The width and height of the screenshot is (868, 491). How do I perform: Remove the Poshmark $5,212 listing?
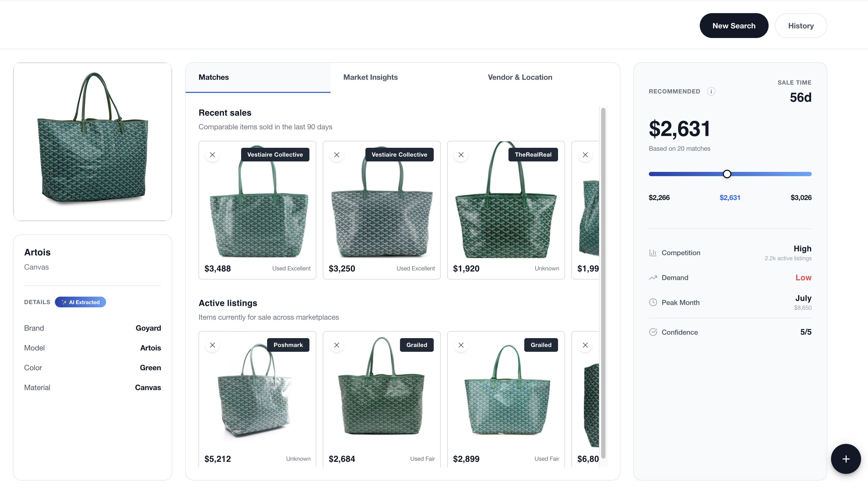[x=212, y=345]
